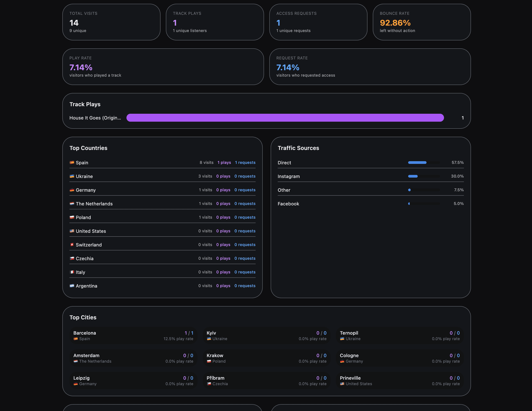
Task: Click the Netherlands flag icon
Action: click(x=72, y=204)
